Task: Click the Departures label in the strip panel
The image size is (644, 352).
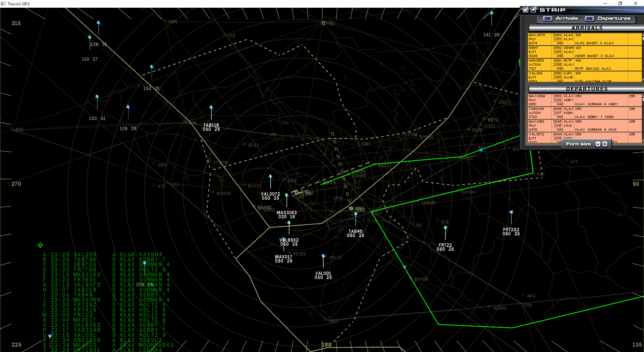Action: pos(614,18)
